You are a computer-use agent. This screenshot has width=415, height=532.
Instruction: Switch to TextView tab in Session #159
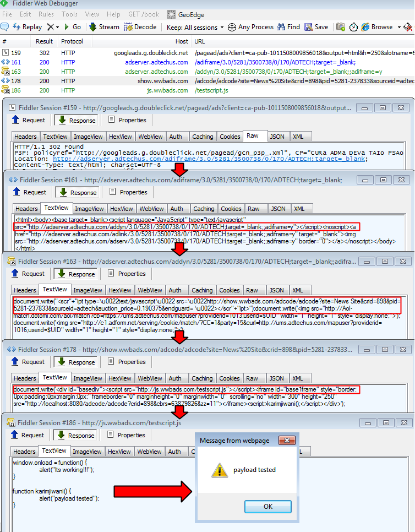pyautogui.click(x=55, y=137)
